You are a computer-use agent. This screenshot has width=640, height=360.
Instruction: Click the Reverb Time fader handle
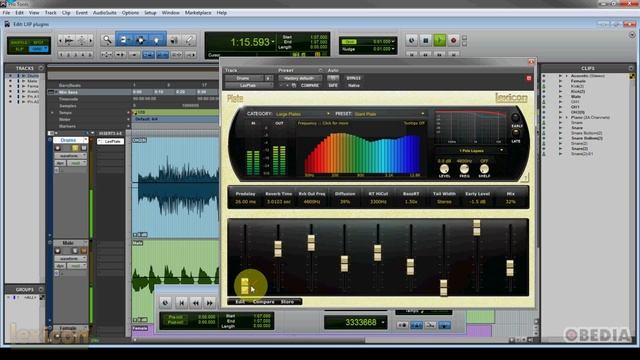(x=278, y=249)
